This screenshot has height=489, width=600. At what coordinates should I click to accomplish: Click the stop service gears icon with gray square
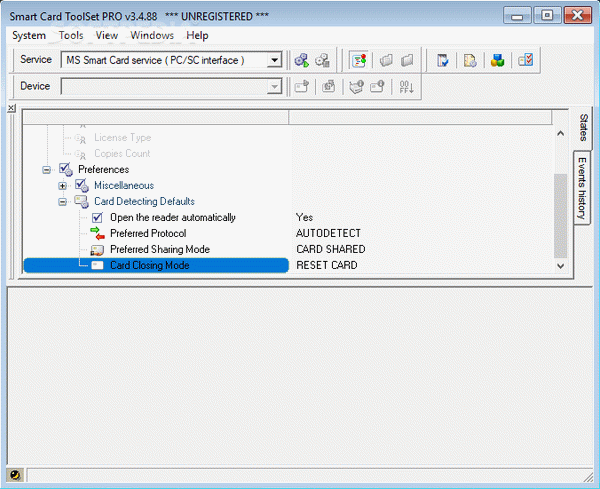(322, 60)
